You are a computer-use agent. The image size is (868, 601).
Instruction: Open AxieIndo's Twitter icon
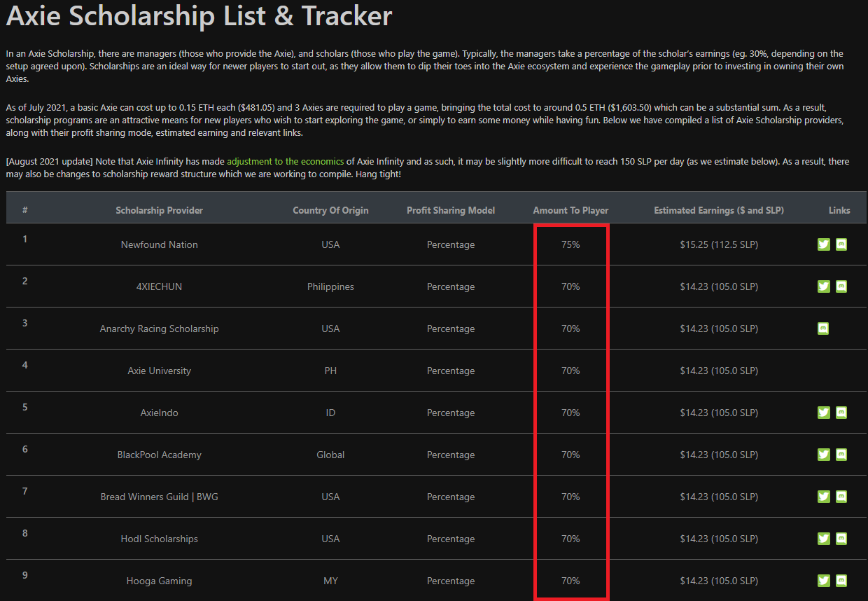click(x=823, y=413)
